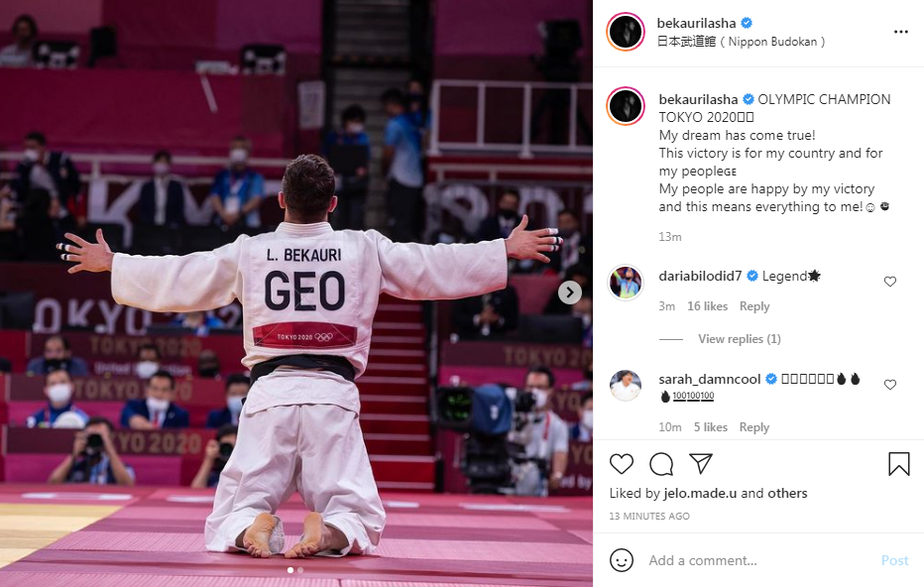Open the emoji picker smiley icon
The image size is (924, 587).
point(621,560)
